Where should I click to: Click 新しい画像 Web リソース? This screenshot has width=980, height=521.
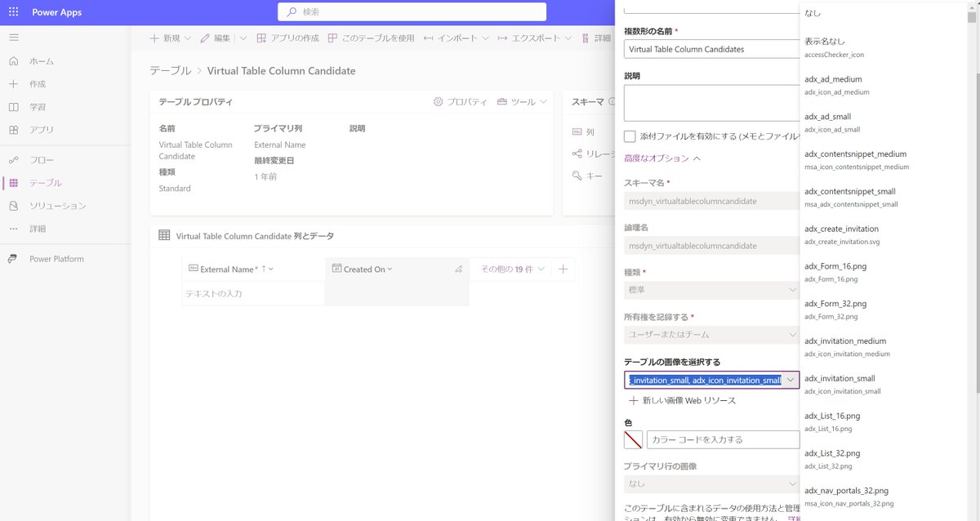tap(682, 401)
